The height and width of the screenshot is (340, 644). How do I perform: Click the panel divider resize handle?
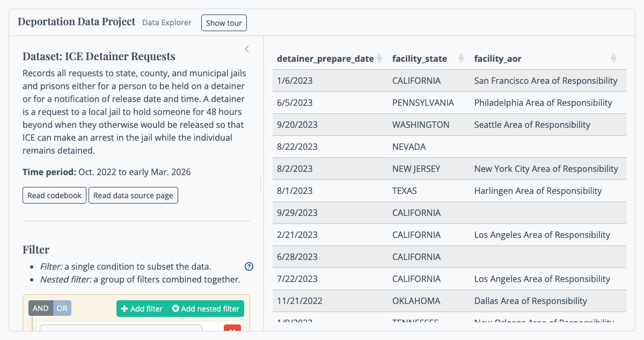[x=261, y=184]
